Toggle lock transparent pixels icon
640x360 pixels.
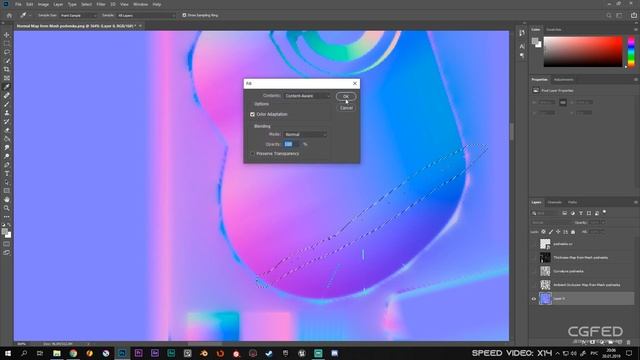(543, 232)
